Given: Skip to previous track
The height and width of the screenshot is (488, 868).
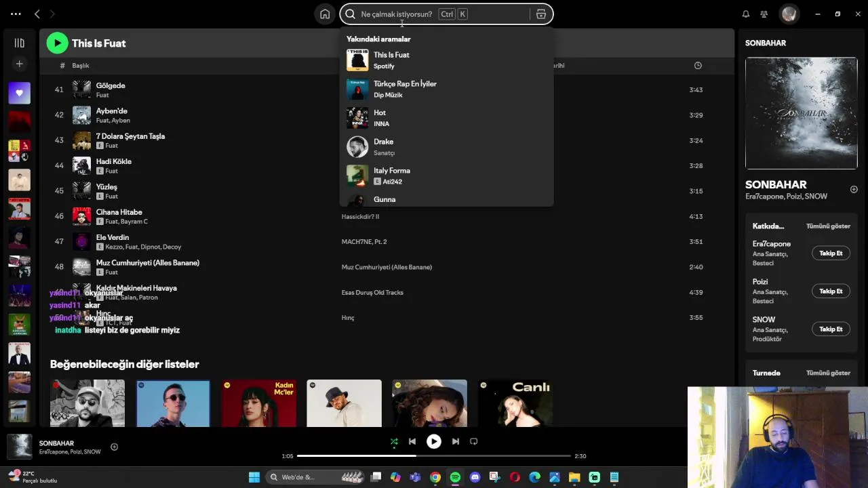Looking at the screenshot, I should point(412,441).
